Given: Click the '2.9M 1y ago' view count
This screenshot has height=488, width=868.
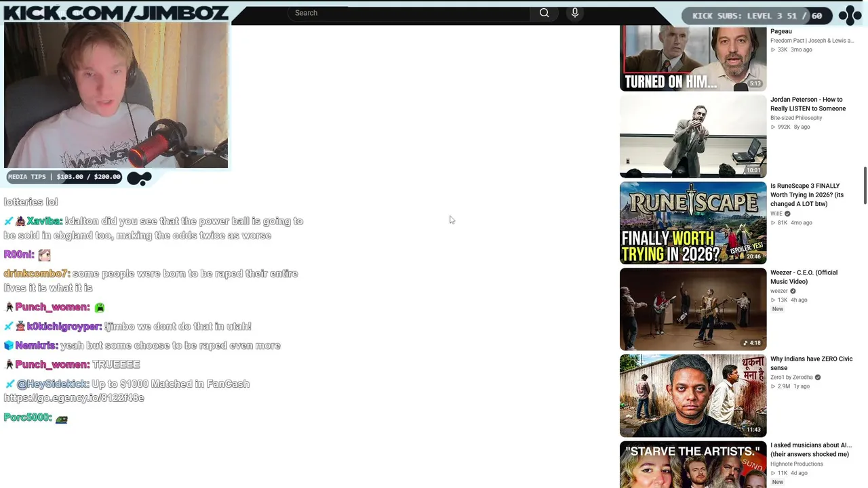Looking at the screenshot, I should [791, 386].
